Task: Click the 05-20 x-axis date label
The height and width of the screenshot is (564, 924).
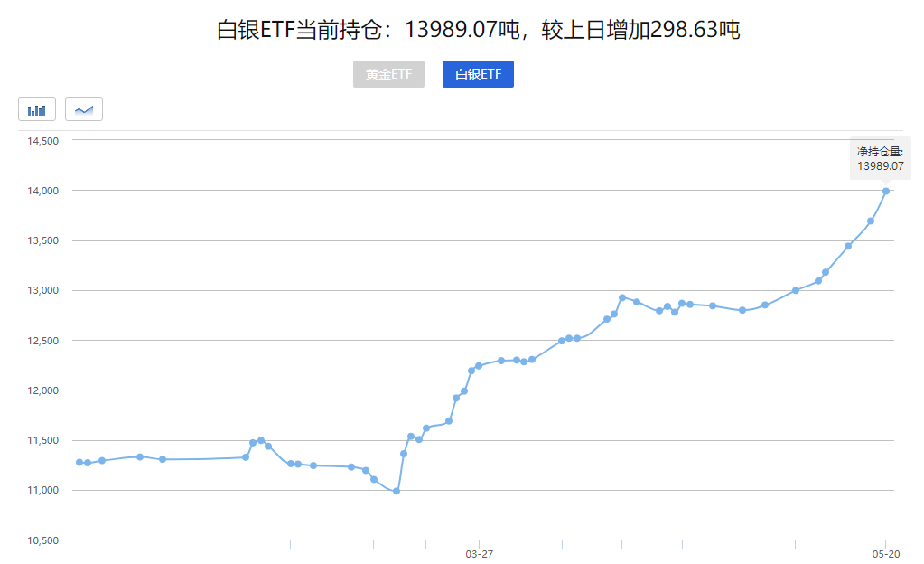Action: [885, 554]
